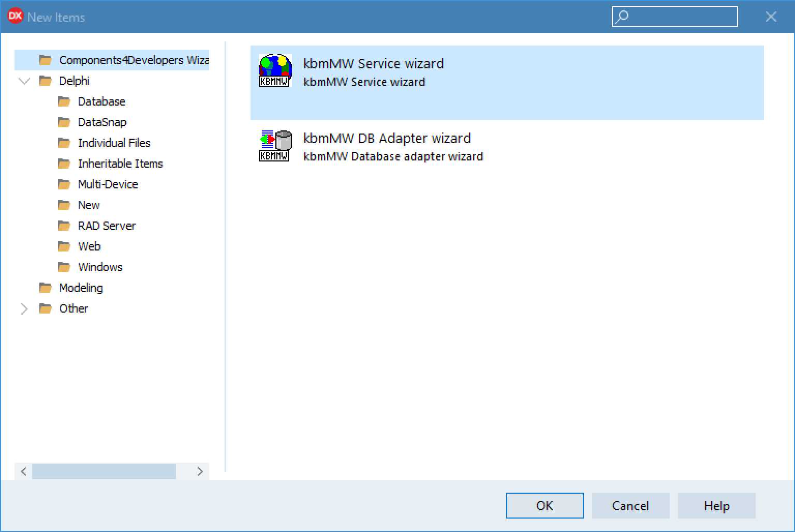
Task: Click the folder icon beside New
Action: pyautogui.click(x=64, y=205)
